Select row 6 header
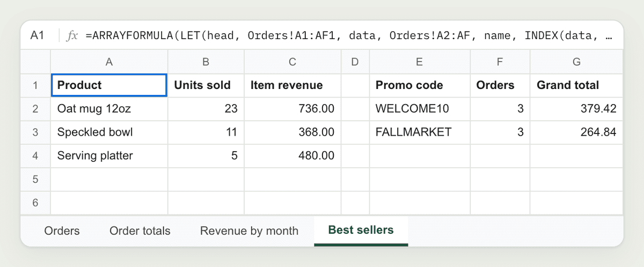This screenshot has width=644, height=267. click(35, 203)
